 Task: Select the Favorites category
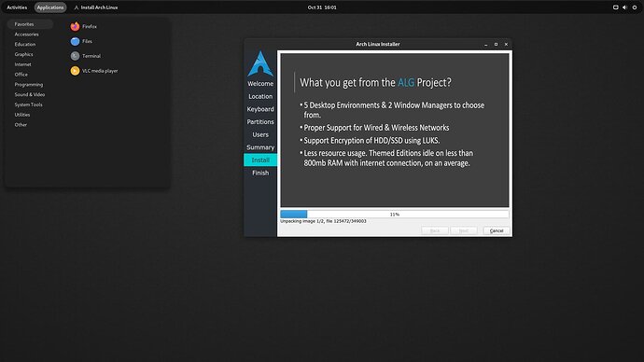click(30, 24)
